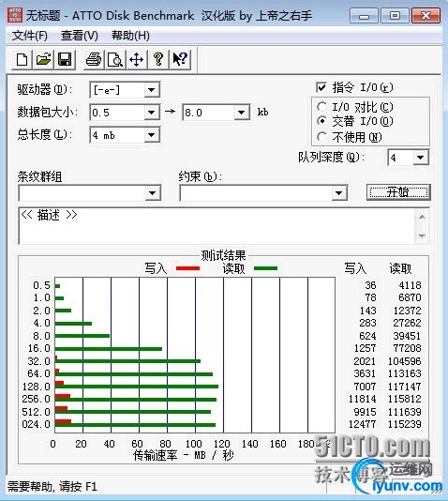Open the 8.0 ending packet size dropdown

pos(242,113)
